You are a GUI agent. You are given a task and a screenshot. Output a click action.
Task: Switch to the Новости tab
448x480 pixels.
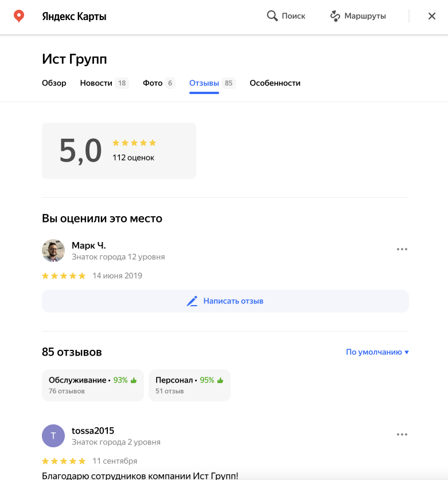click(x=96, y=83)
